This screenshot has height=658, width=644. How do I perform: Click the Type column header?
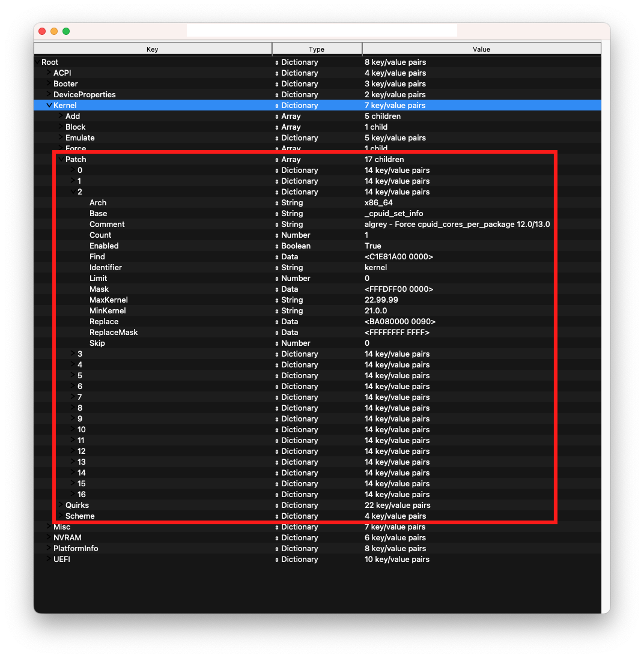pyautogui.click(x=317, y=49)
